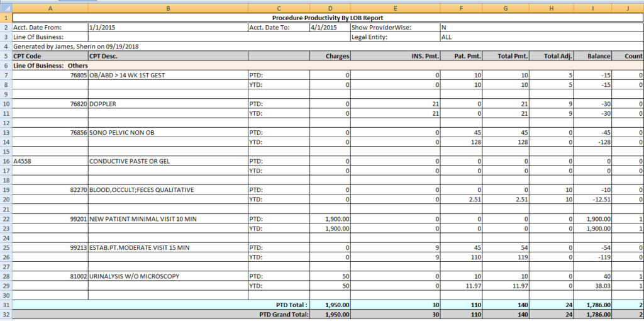
Task: Click the Select All corner button
Action: coord(6,8)
